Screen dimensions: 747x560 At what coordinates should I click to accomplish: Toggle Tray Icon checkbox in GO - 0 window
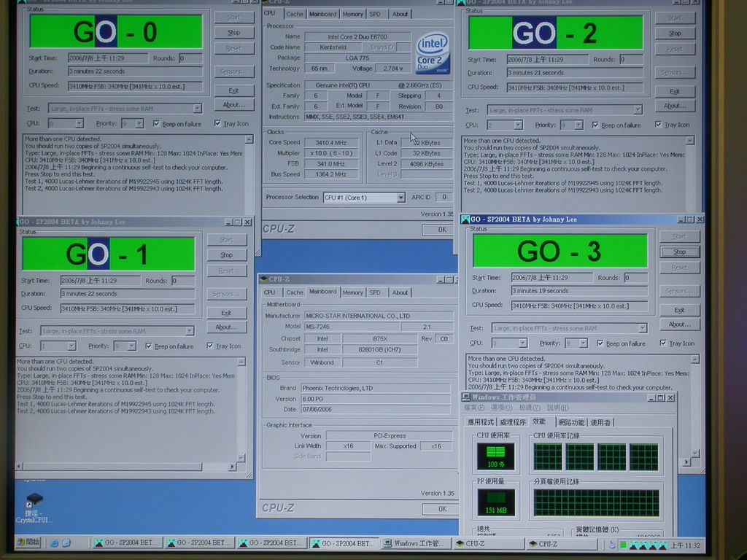pos(217,123)
